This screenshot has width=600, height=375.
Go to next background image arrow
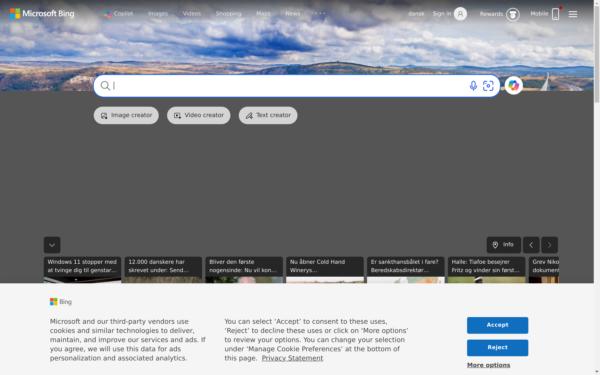click(549, 245)
